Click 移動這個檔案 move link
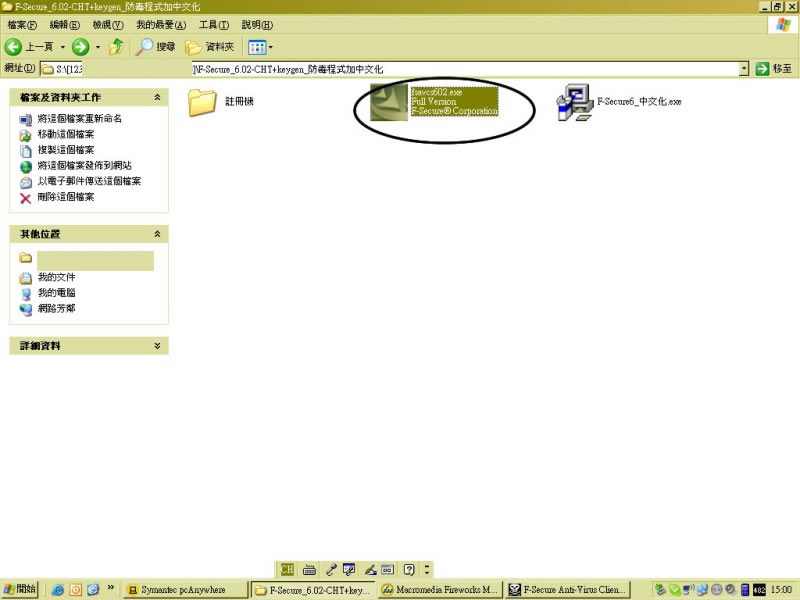 [x=66, y=134]
